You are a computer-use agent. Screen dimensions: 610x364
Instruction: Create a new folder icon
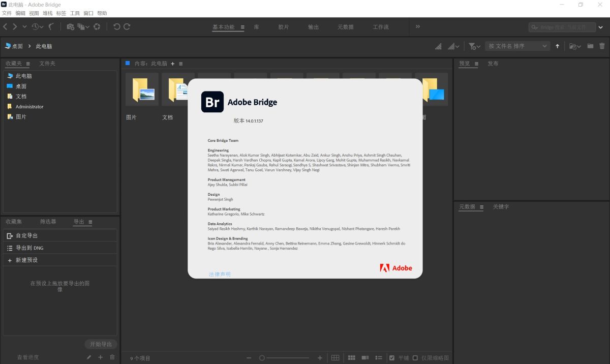point(590,46)
